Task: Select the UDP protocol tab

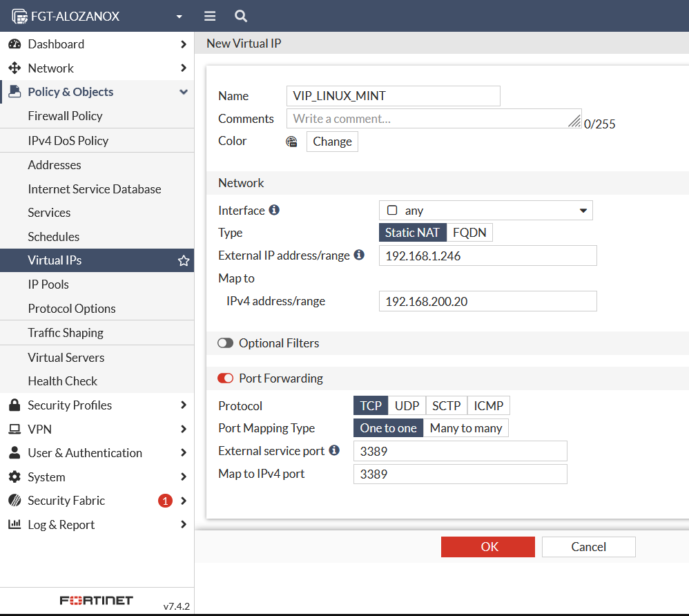Action: tap(407, 405)
